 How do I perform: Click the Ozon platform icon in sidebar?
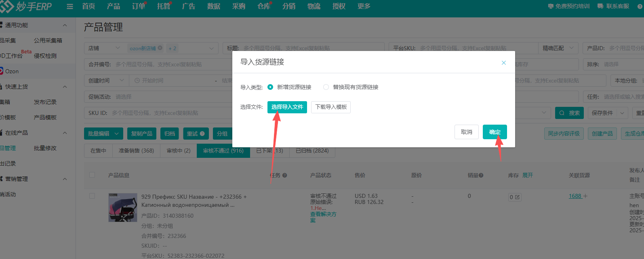(2, 71)
